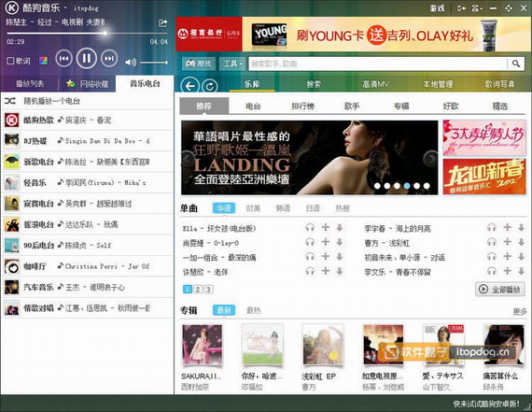Play the 新歌电台 station icon
Screen dimensions: 532x412
pos(11,162)
